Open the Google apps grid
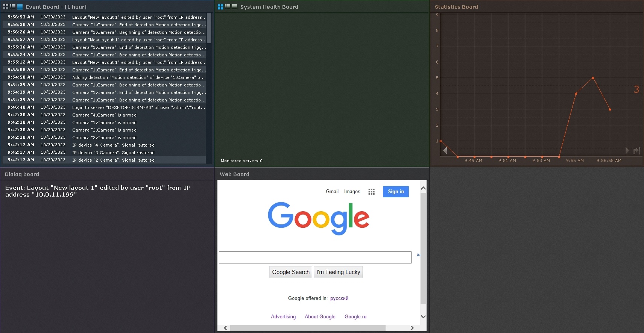The height and width of the screenshot is (333, 644). pos(372,192)
